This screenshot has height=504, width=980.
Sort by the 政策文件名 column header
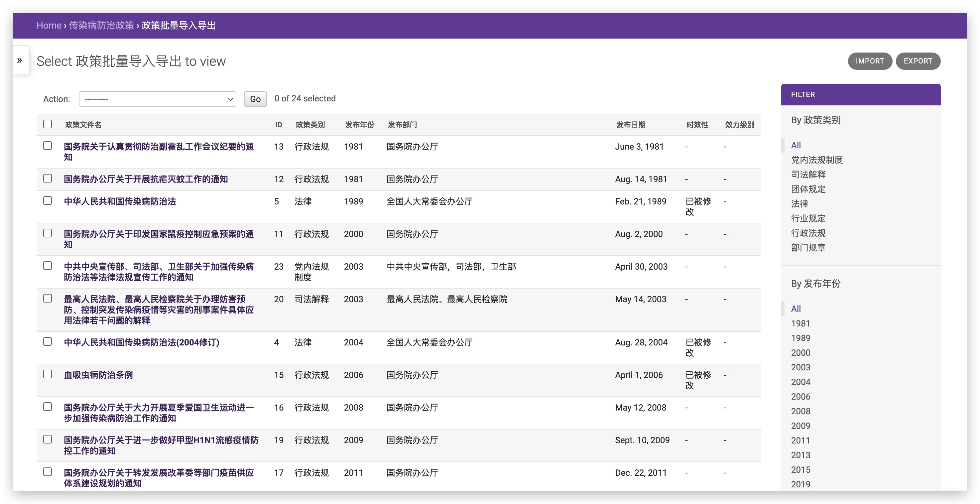(x=83, y=125)
